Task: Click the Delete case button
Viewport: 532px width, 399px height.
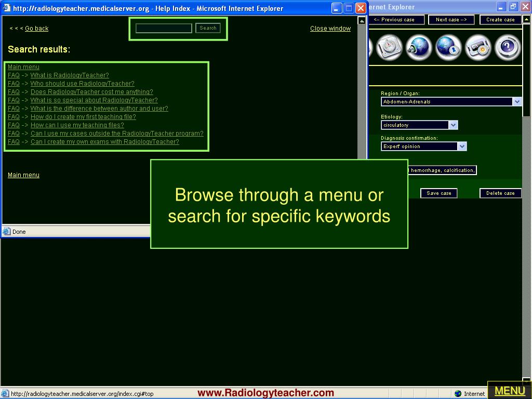Action: [500, 193]
